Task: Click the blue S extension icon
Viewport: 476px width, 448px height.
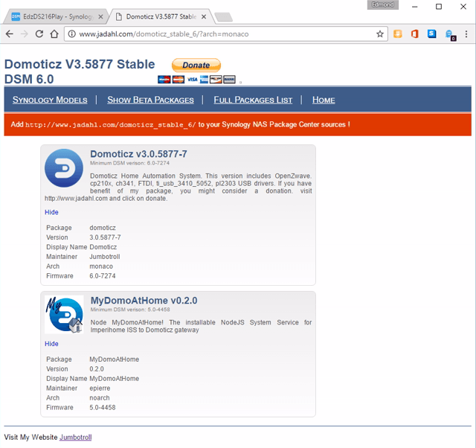Action: (431, 33)
